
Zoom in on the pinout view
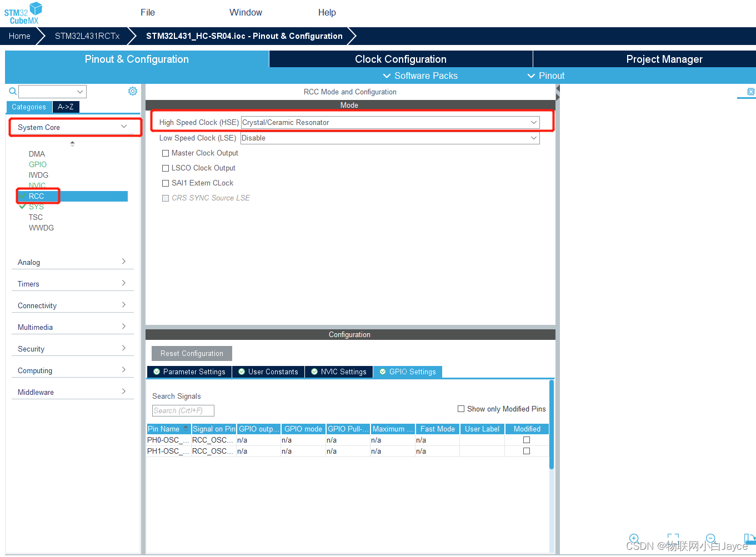(634, 538)
